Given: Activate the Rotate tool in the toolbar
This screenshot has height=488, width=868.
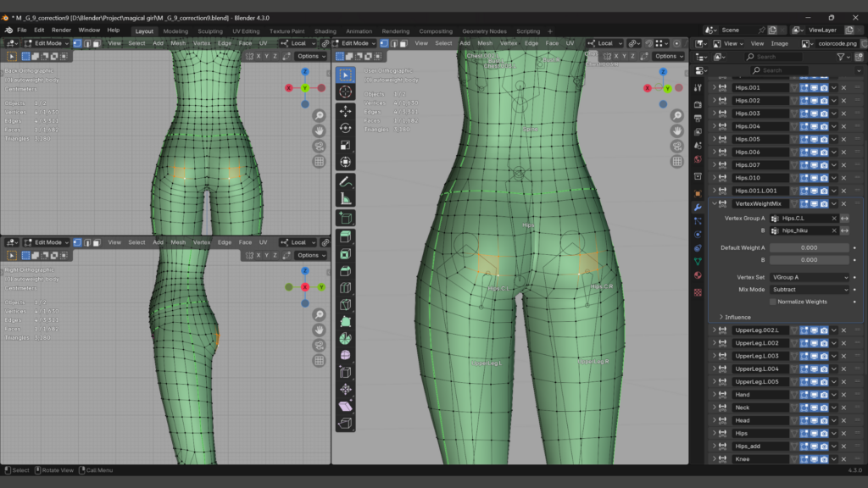Looking at the screenshot, I should [x=345, y=128].
